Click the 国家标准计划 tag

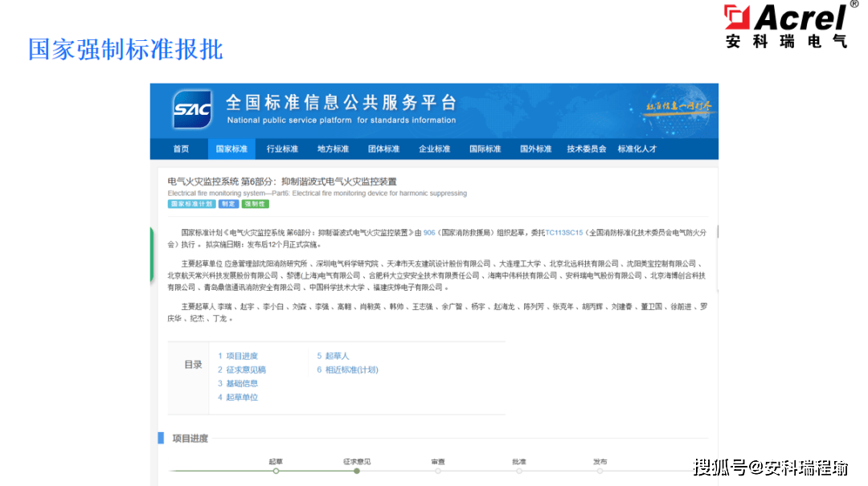(191, 204)
